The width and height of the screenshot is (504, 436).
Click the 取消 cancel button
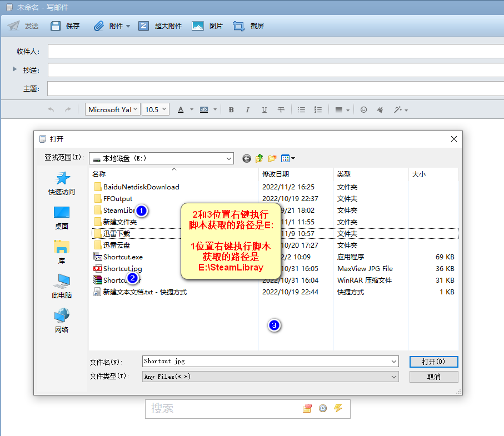pos(433,377)
